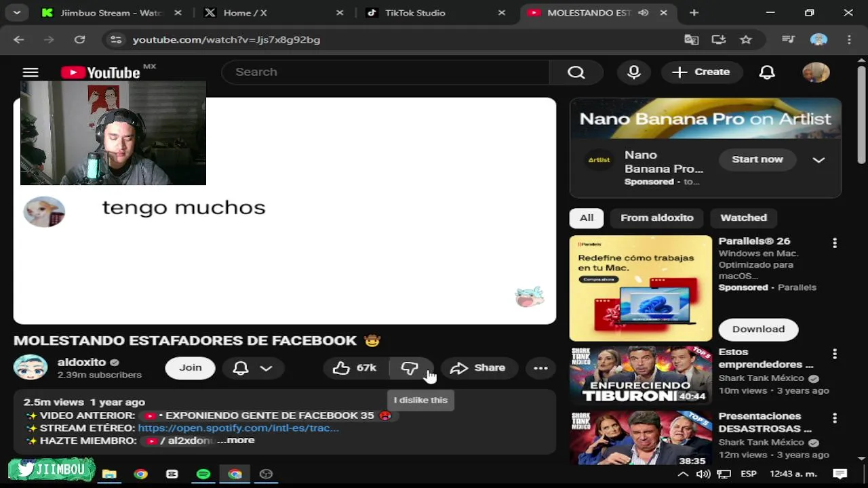Click the Create button

pos(701,72)
